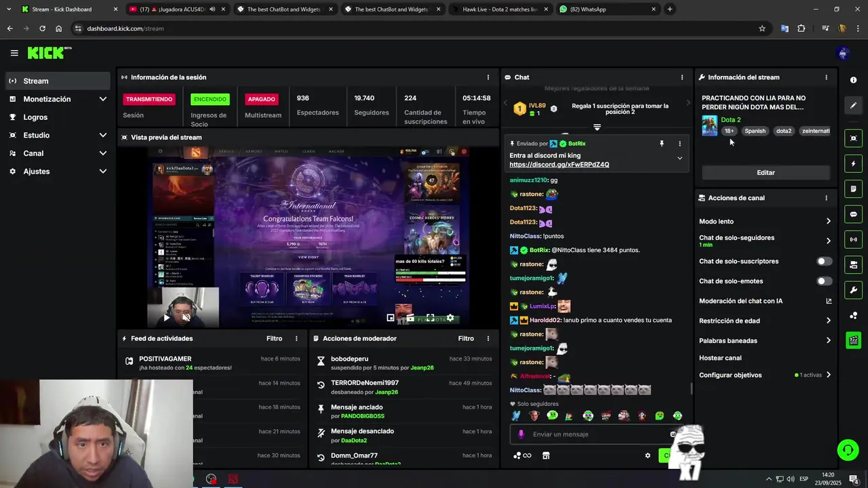Switch to WhatsApp browser tab

coord(607,9)
